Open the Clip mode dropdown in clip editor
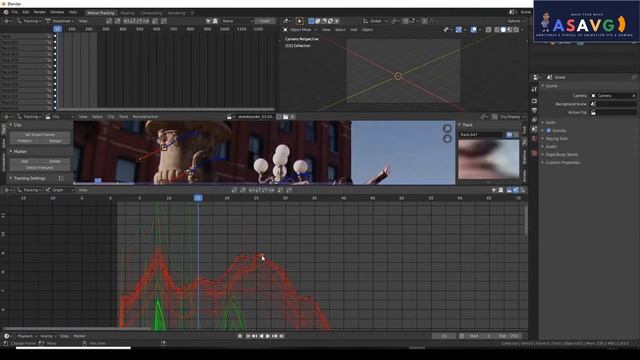The image size is (640, 360). (x=60, y=117)
